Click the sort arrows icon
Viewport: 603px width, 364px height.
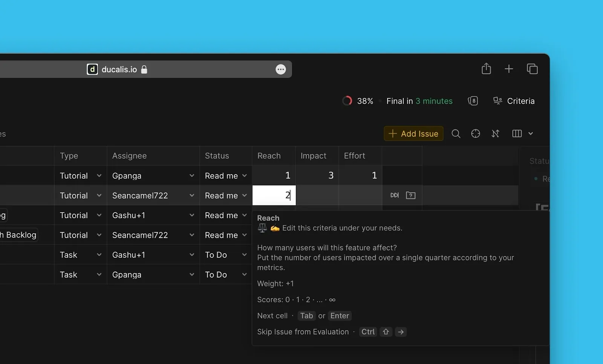coord(495,134)
